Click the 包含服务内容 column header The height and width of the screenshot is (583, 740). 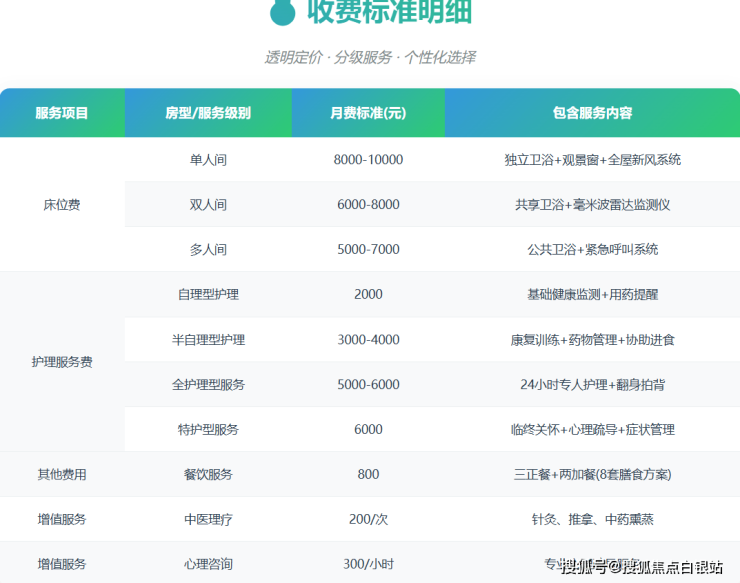592,113
